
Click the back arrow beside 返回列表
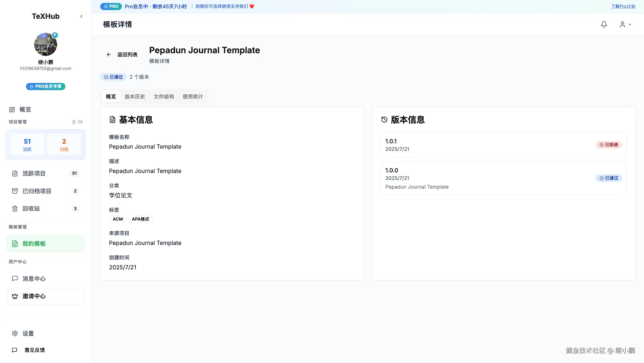click(109, 54)
